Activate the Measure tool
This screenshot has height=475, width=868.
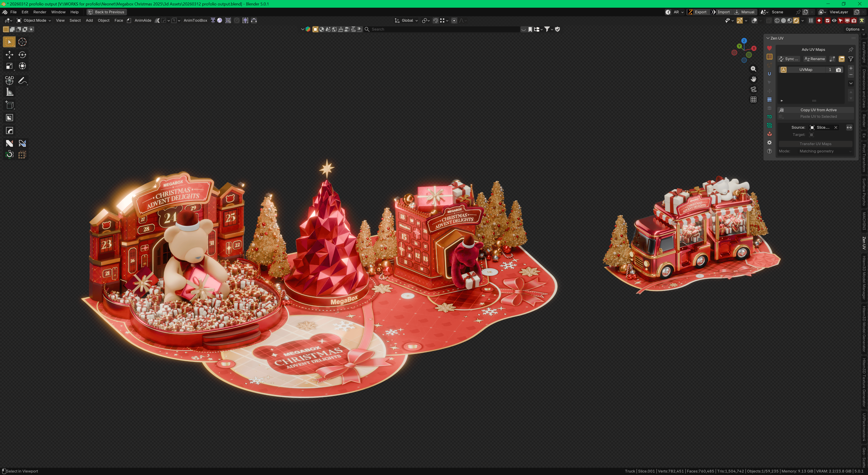[x=9, y=92]
